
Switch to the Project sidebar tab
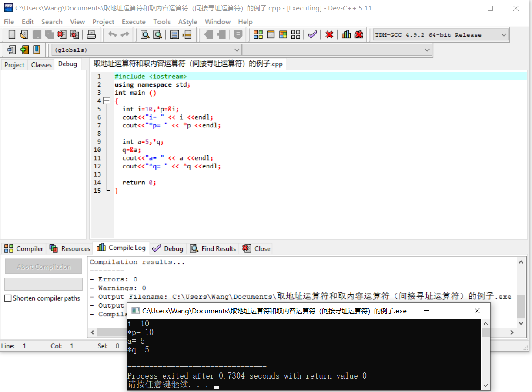(14, 65)
